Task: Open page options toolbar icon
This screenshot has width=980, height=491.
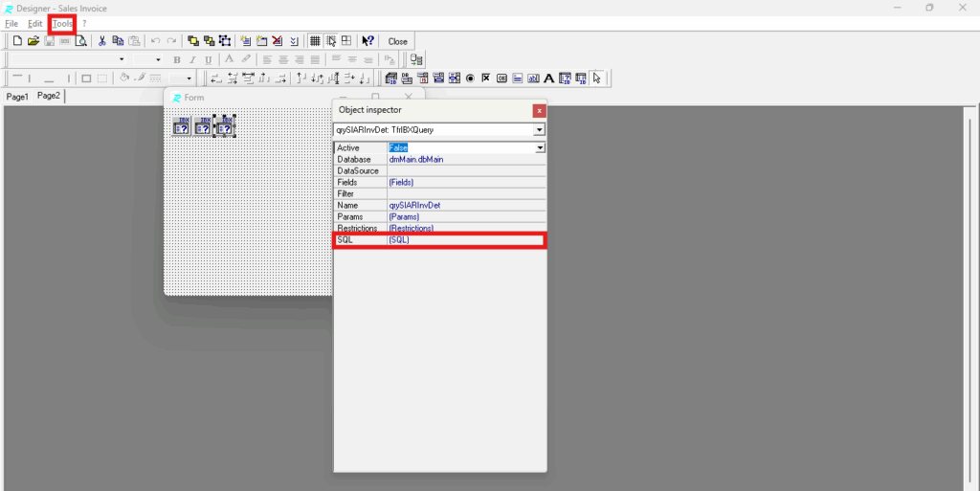Action: (x=294, y=41)
